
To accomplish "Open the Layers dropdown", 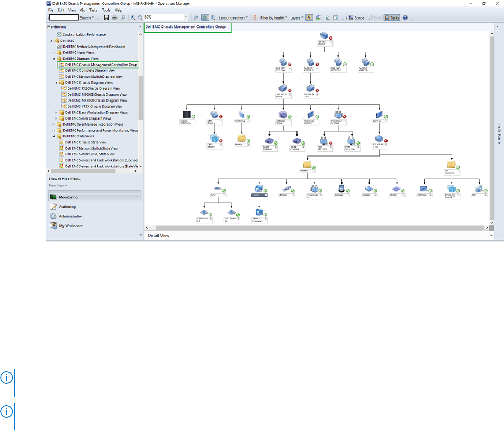I will click(x=296, y=18).
